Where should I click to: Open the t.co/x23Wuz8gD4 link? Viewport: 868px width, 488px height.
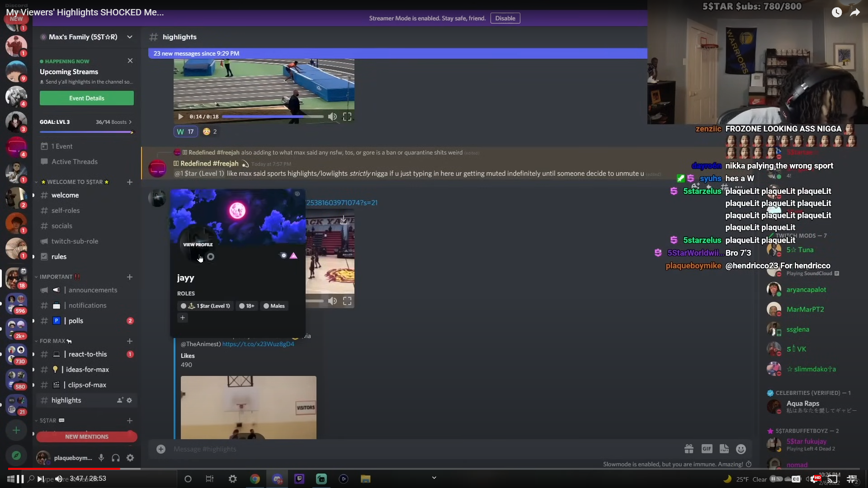coord(258,344)
